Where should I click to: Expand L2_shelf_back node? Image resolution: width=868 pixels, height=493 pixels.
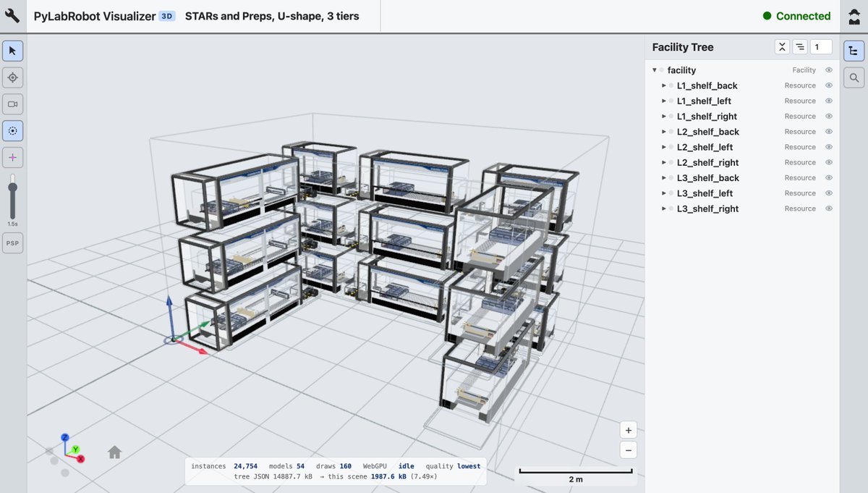[664, 132]
